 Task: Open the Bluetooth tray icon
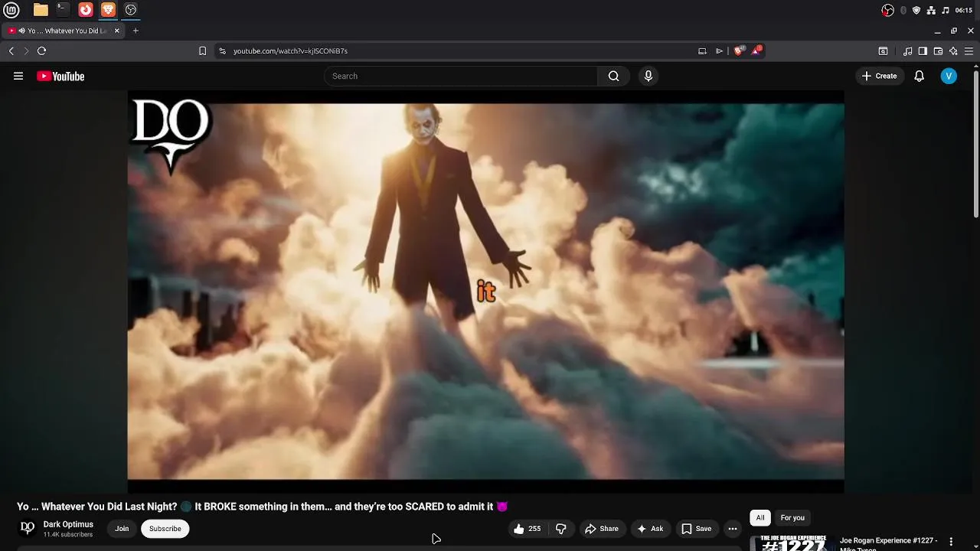coord(903,10)
